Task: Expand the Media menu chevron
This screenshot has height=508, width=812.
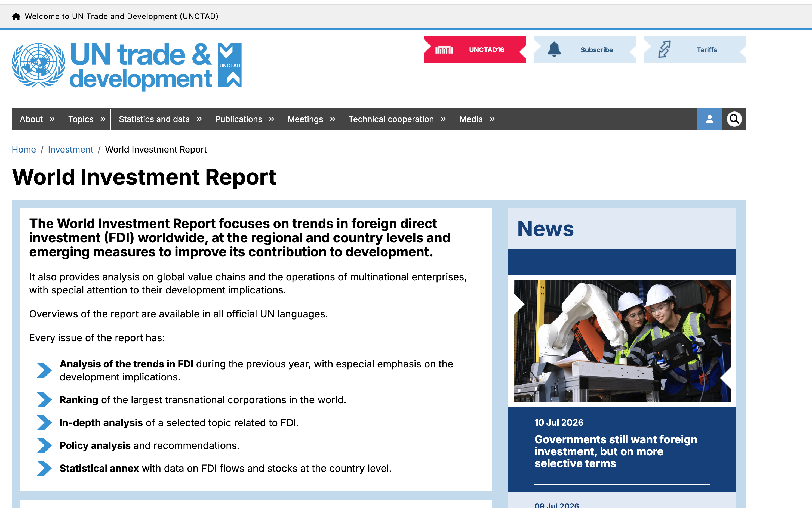Action: [492, 119]
